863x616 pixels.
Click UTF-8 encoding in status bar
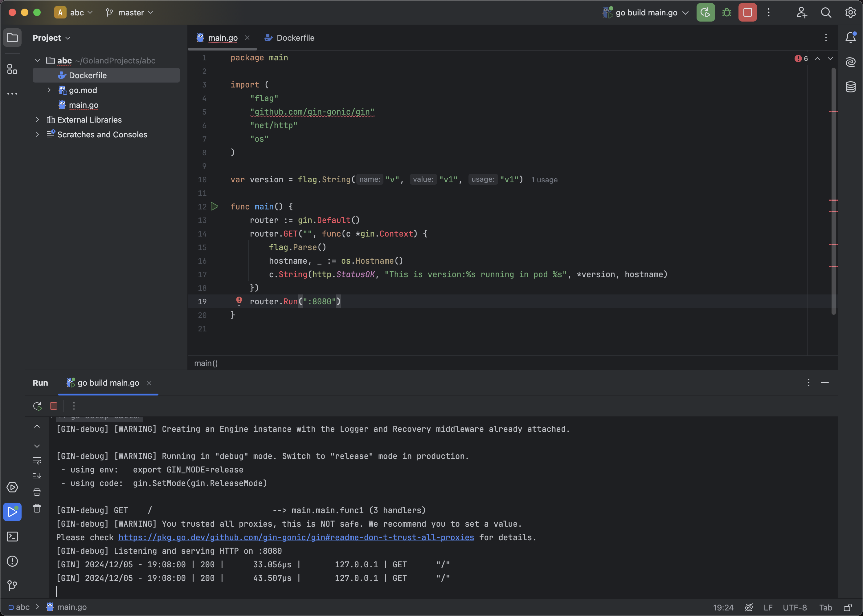795,607
